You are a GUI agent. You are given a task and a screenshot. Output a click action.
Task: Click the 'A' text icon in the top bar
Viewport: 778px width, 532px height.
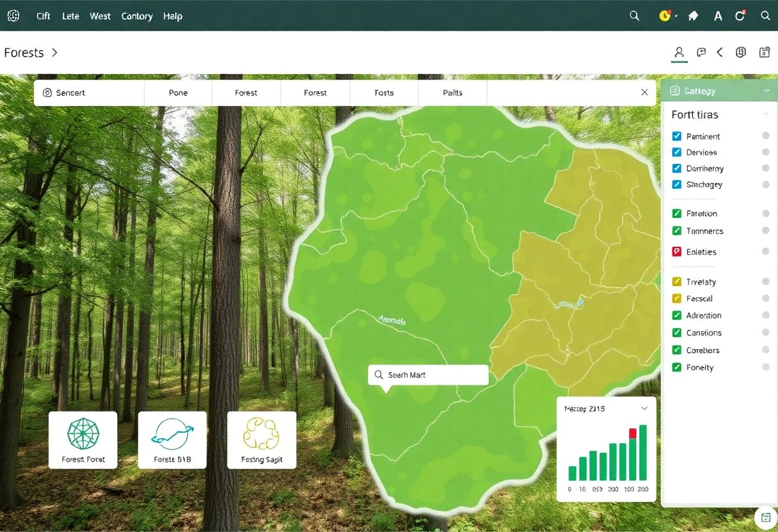click(x=718, y=16)
